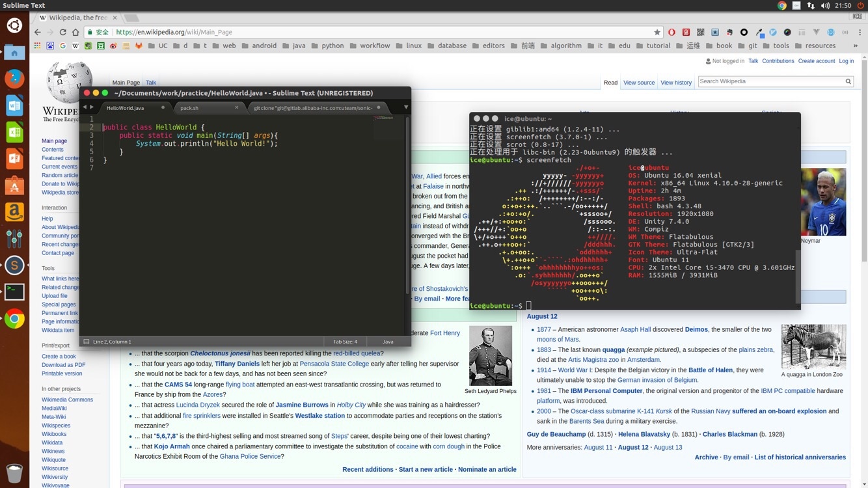Open the workflow bookmarks folder

coord(370,46)
